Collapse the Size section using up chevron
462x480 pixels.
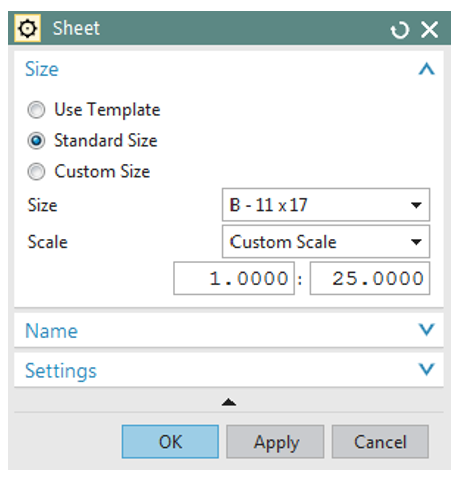coord(427,69)
